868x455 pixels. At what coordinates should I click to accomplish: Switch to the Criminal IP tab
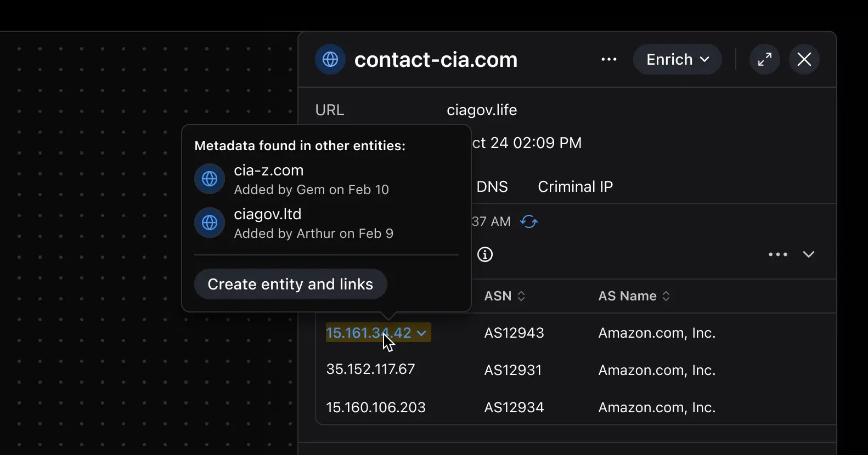coord(575,187)
